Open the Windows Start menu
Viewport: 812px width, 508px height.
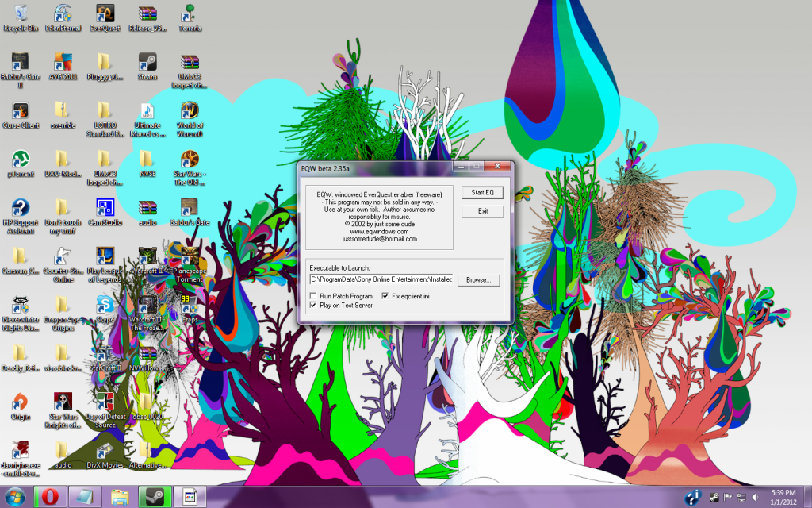point(14,498)
